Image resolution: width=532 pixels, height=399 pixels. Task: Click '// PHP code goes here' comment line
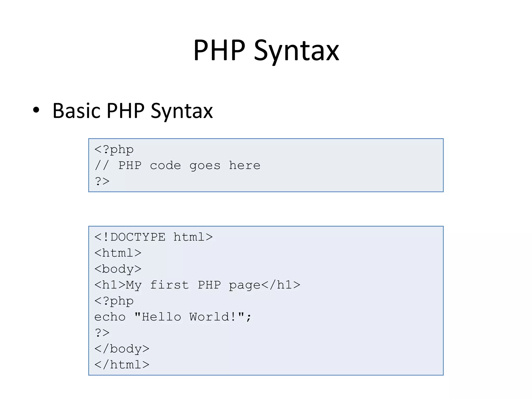click(177, 165)
